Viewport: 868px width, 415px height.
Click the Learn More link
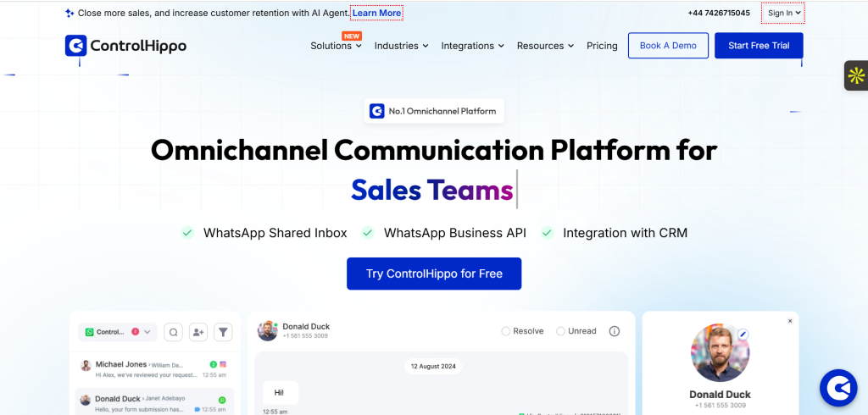click(376, 13)
